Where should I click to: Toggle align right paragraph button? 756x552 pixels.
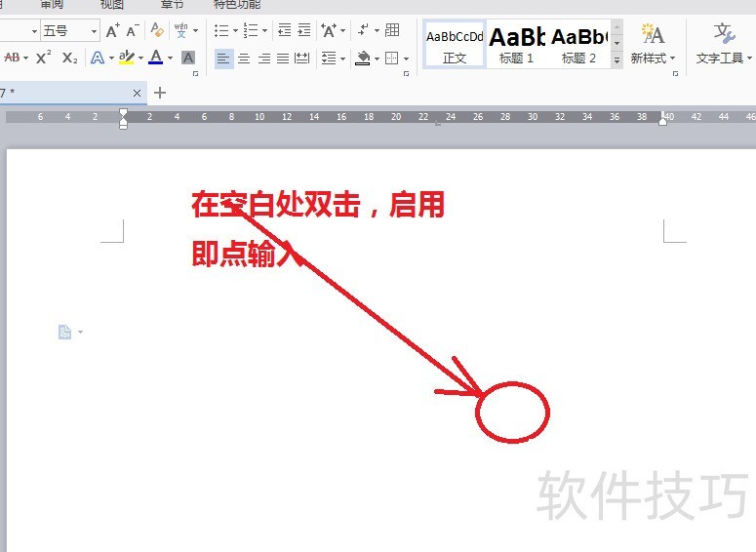(x=263, y=59)
